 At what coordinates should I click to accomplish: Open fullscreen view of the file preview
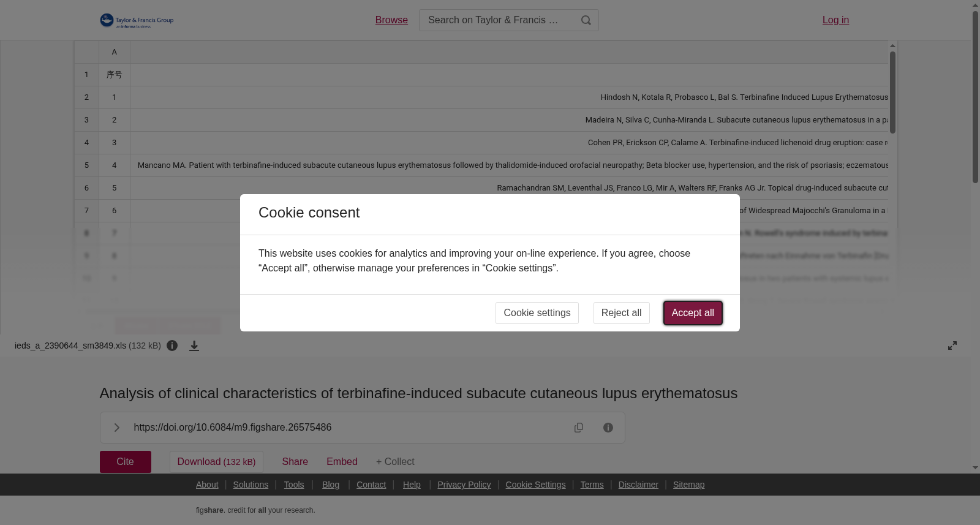(952, 346)
